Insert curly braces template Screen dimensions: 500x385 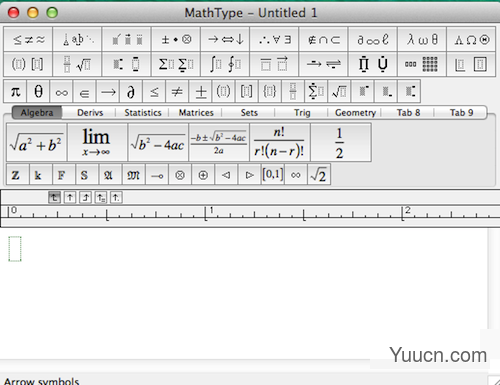pos(270,91)
